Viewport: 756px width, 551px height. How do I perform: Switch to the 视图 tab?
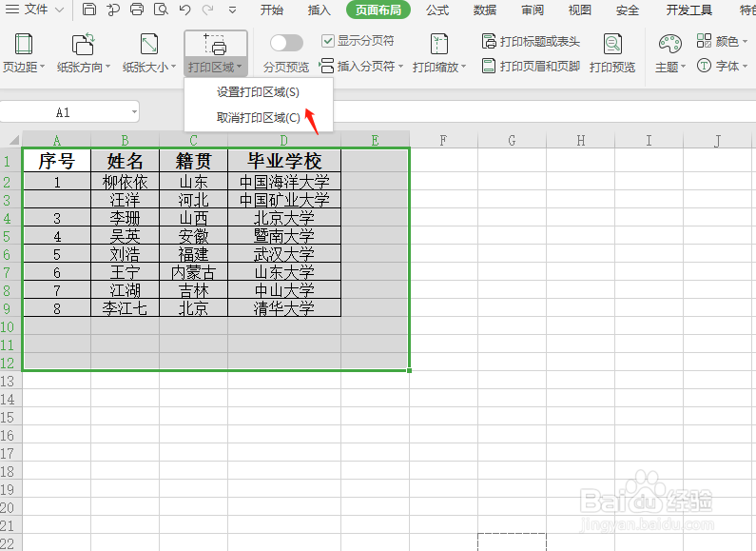pos(579,10)
